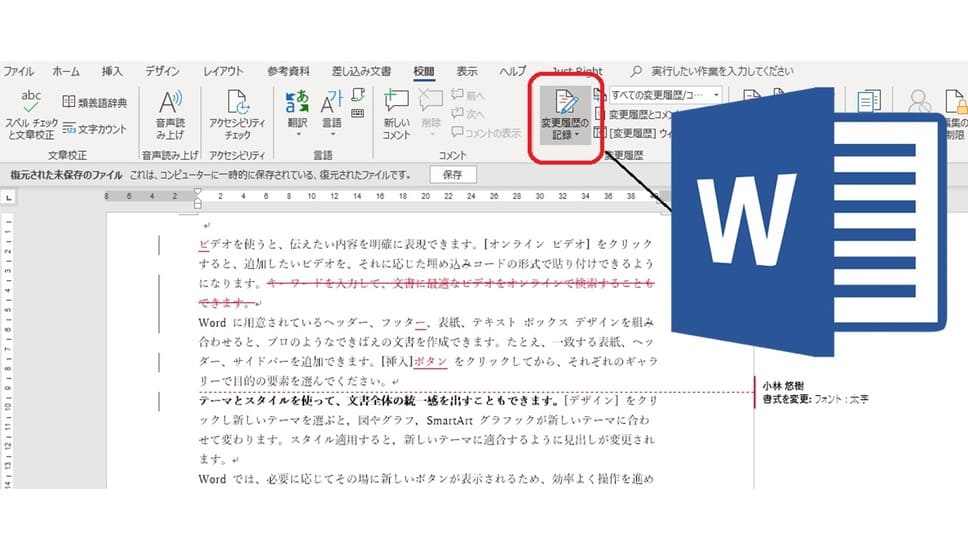Switch to the 表示 tab

click(x=467, y=71)
